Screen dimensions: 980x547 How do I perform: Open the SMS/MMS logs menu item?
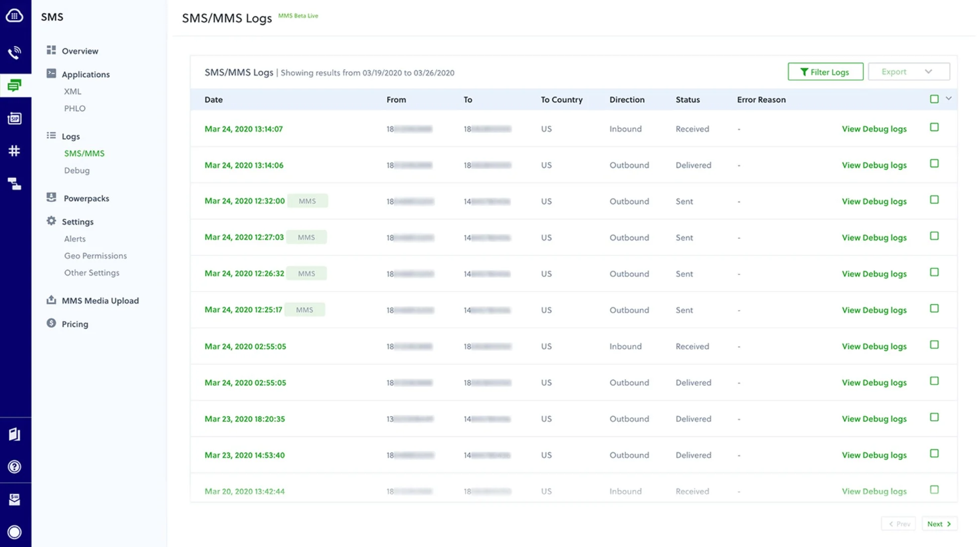click(x=84, y=153)
